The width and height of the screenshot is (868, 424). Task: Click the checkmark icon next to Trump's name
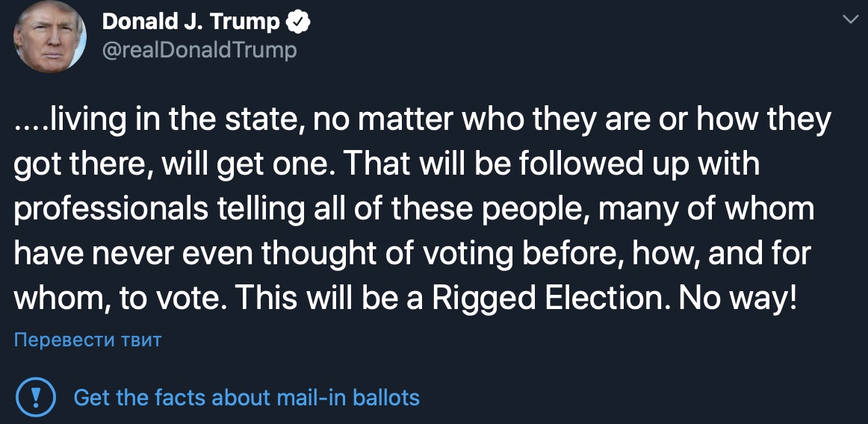(299, 22)
